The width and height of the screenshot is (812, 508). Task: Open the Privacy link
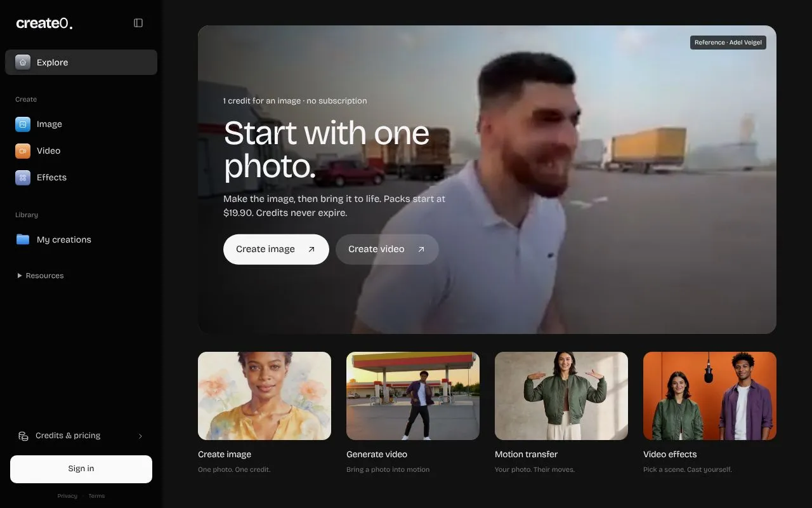pyautogui.click(x=67, y=496)
